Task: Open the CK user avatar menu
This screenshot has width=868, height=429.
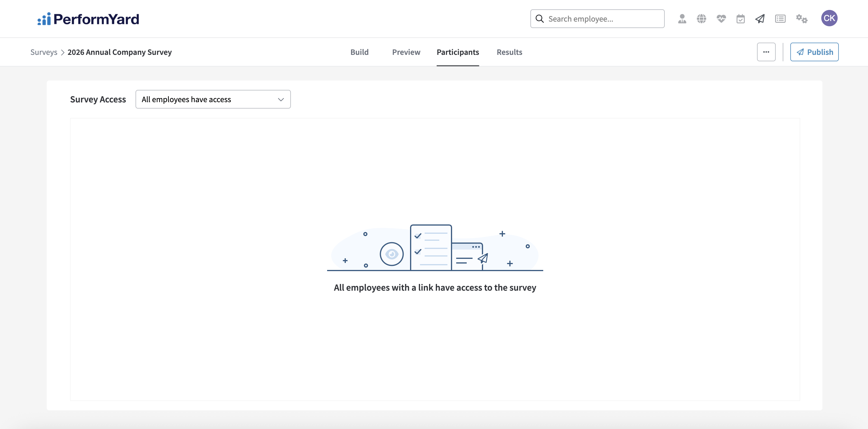Action: coord(829,18)
